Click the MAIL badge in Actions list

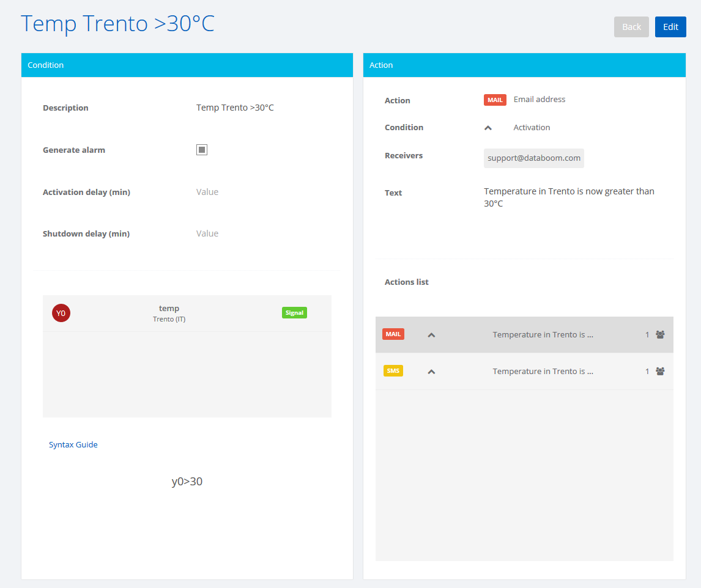coord(393,334)
